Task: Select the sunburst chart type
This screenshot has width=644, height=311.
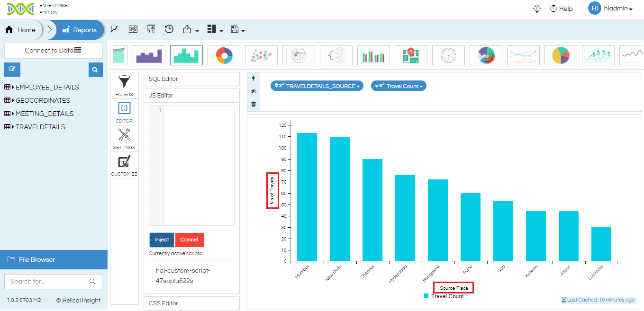Action: (486, 55)
